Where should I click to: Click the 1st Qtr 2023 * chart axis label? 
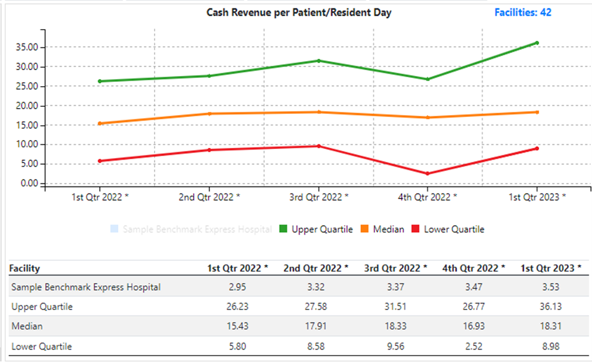(x=537, y=197)
